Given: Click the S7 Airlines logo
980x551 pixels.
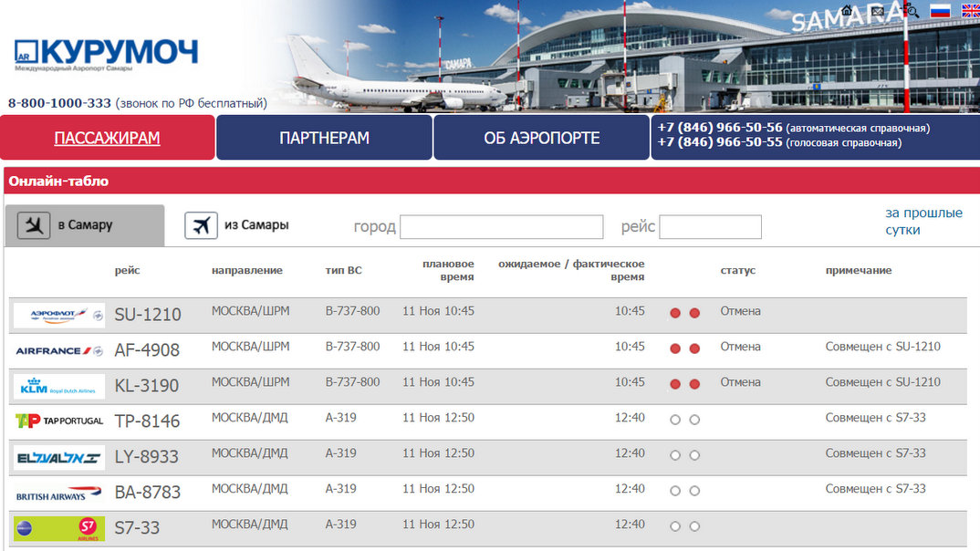Looking at the screenshot, I should [x=59, y=528].
